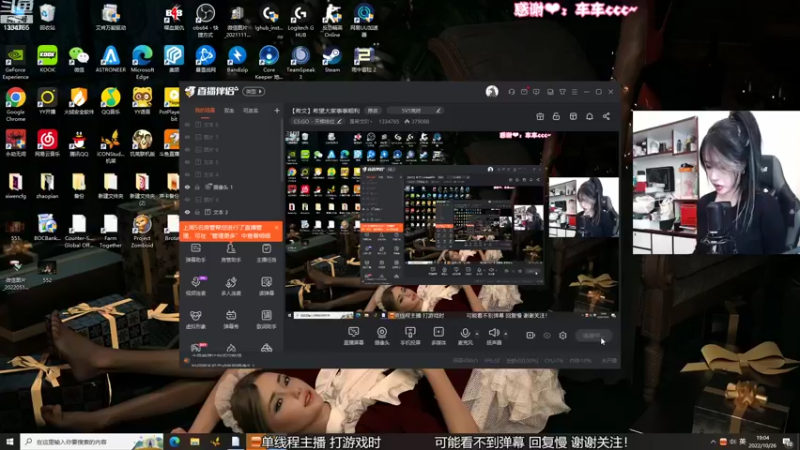Show hidden system tray icons
Image resolution: width=800 pixels, height=450 pixels.
(713, 442)
